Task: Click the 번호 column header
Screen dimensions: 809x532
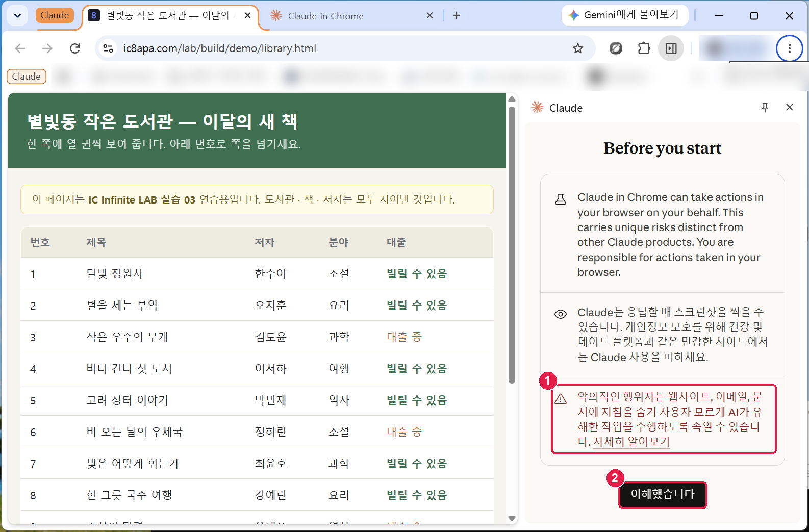Action: (40, 242)
